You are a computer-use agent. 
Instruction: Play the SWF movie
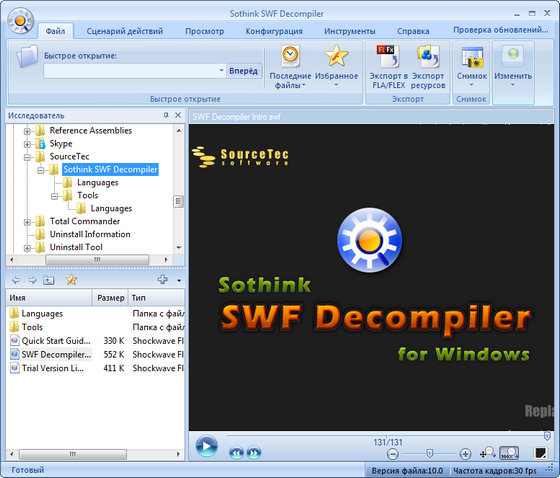pyautogui.click(x=206, y=446)
